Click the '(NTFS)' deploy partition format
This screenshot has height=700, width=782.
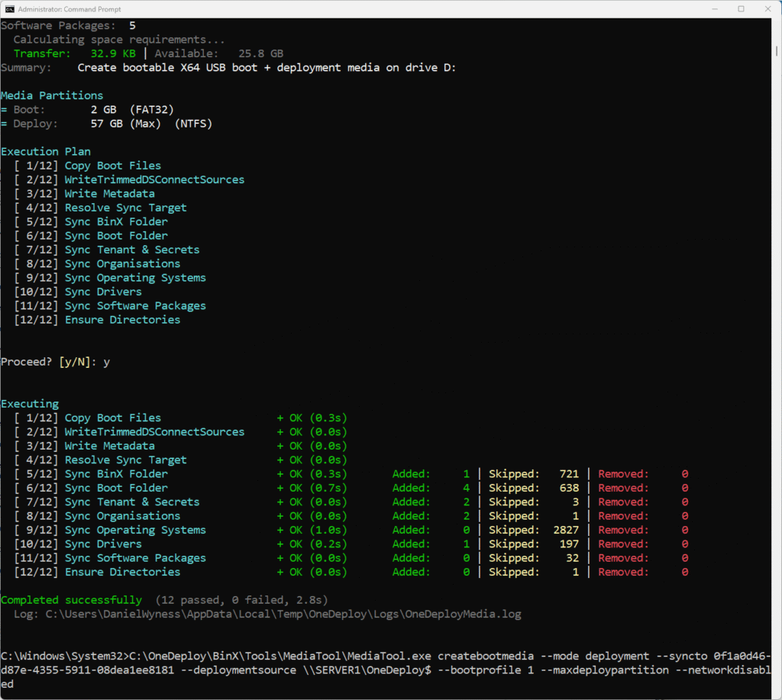point(193,123)
